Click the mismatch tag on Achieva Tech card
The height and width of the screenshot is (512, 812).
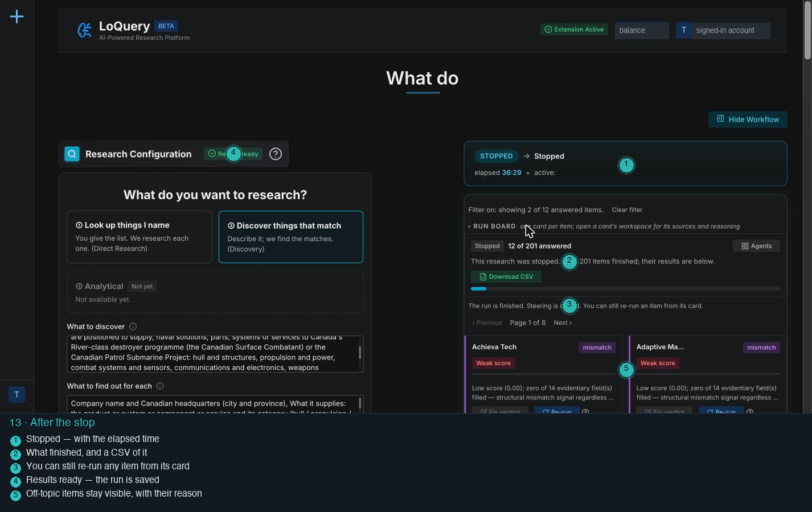(x=597, y=348)
